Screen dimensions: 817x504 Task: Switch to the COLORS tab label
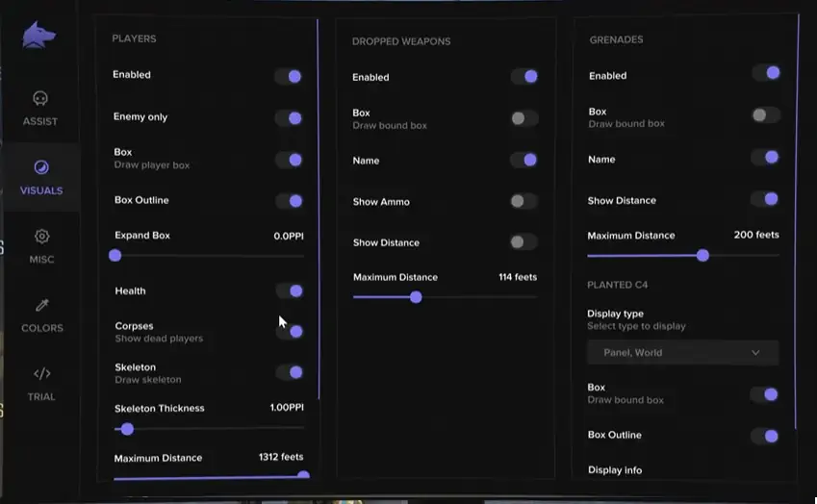(x=42, y=328)
